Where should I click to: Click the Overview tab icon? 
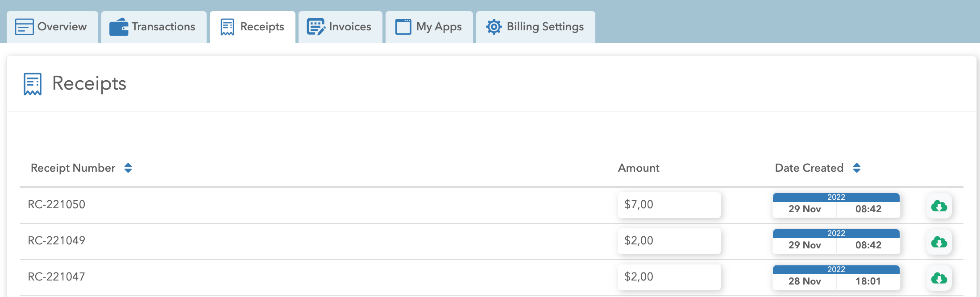click(24, 27)
